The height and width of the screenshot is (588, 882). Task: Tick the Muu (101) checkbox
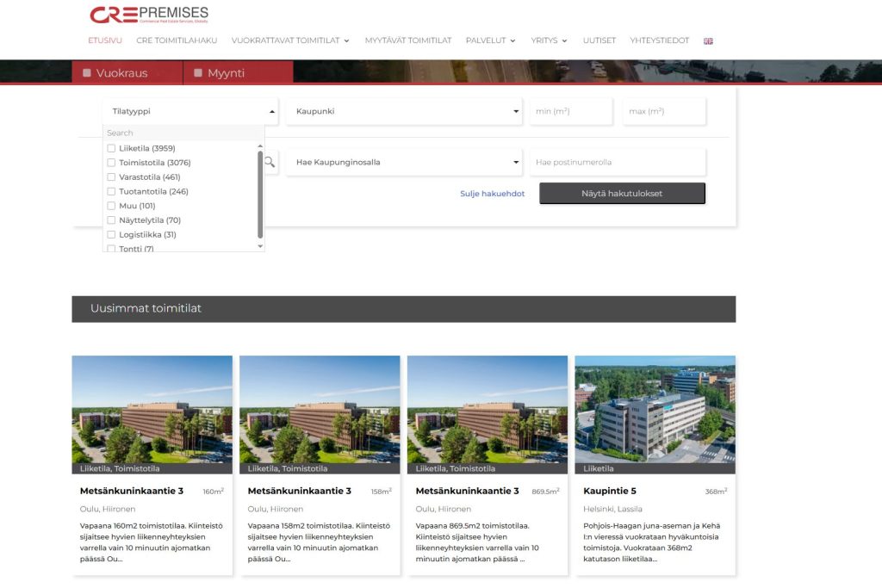pyautogui.click(x=111, y=206)
